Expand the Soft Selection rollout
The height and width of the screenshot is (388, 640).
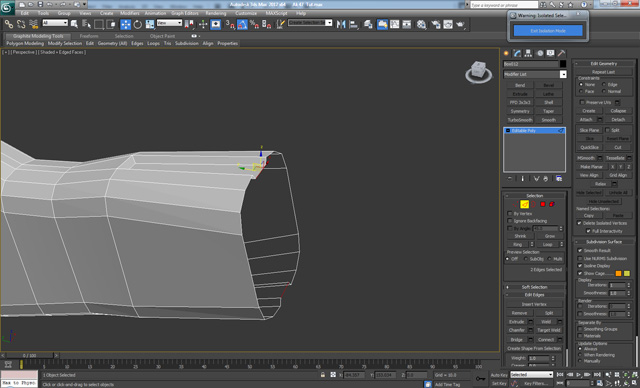(x=534, y=287)
